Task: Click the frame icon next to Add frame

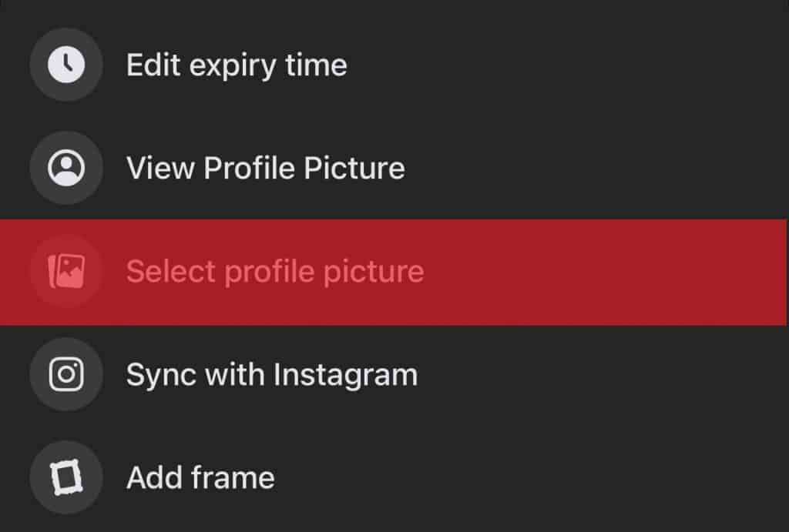Action: 66,477
